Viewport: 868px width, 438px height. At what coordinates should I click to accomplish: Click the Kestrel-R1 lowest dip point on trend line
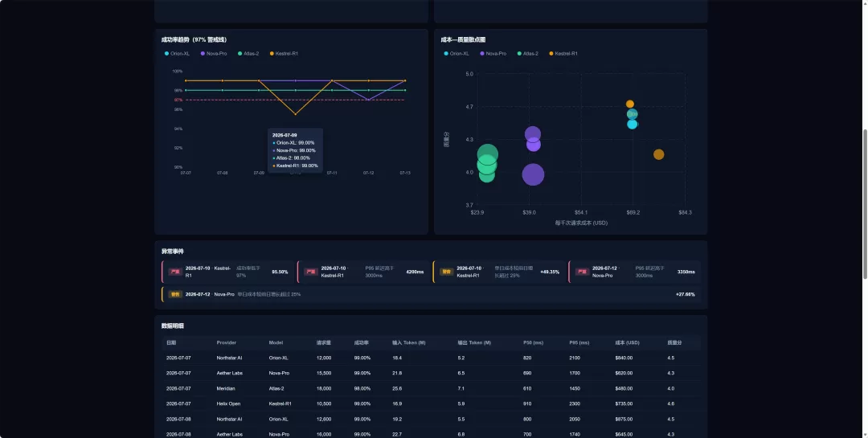click(x=296, y=114)
